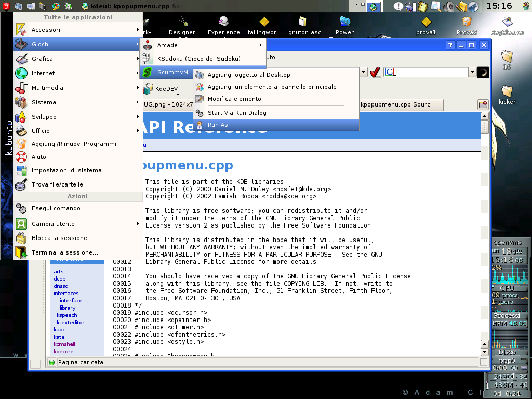Screen dimensions: 532x399
Task: Open the Grafica category icon
Action: (x=21, y=59)
